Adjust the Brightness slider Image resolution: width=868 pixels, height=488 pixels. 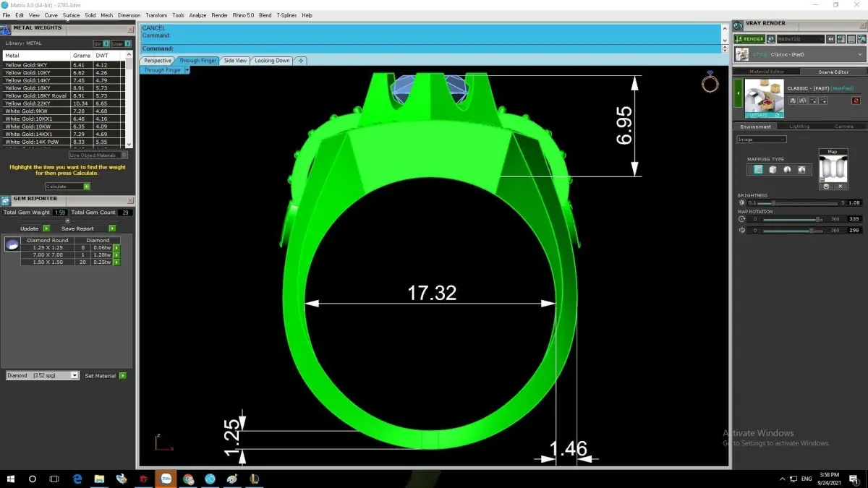(797, 203)
